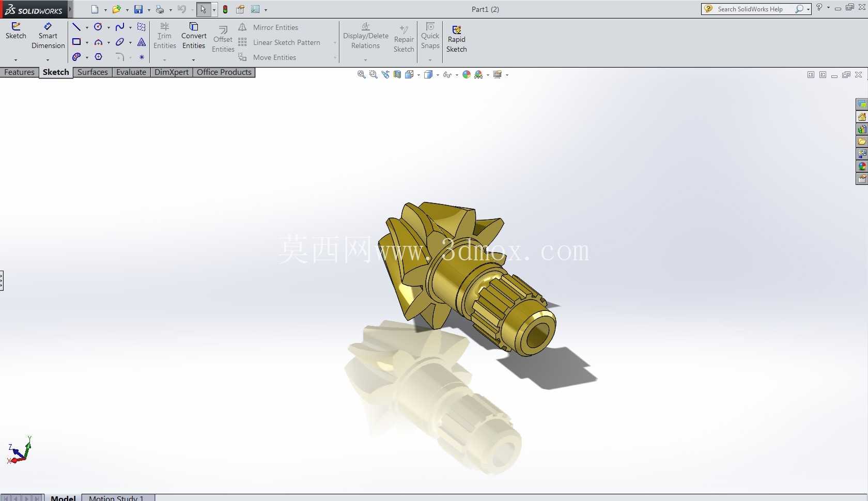Toggle Rapid Sketch mode

[x=457, y=39]
